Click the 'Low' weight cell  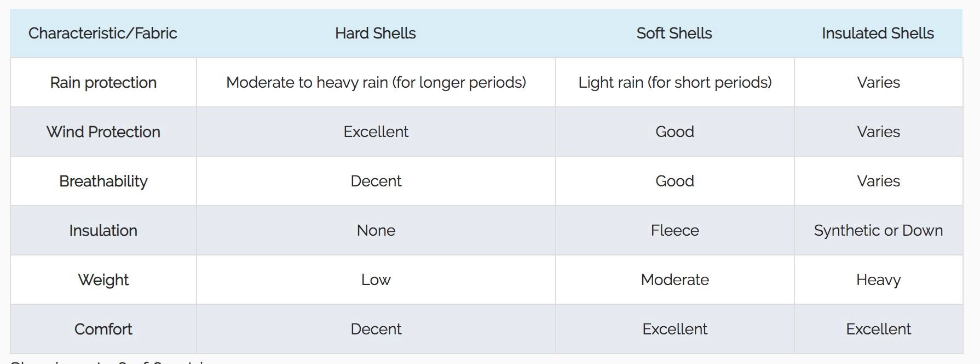[376, 280]
